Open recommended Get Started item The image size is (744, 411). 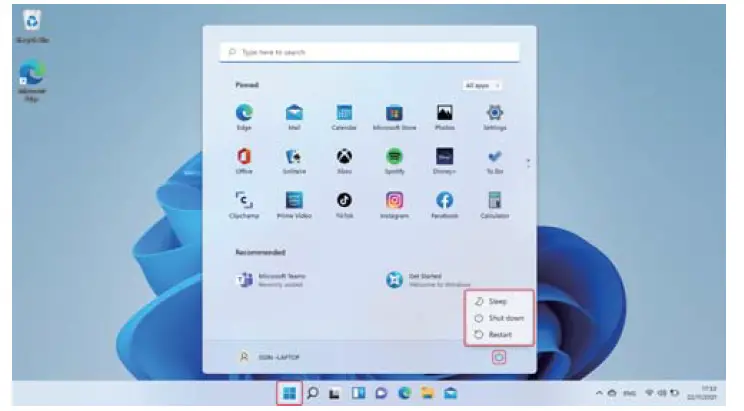click(x=427, y=280)
